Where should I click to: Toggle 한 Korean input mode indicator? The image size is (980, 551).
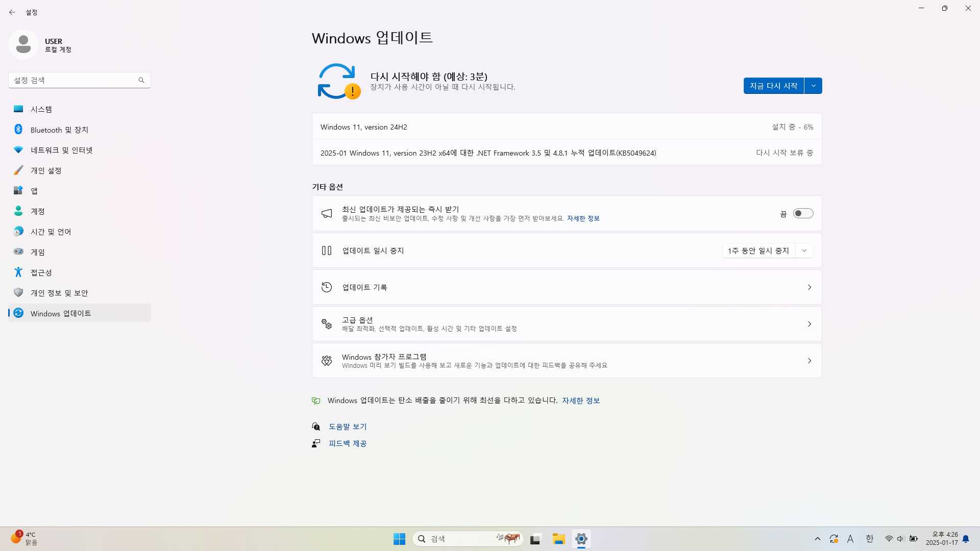(x=870, y=539)
